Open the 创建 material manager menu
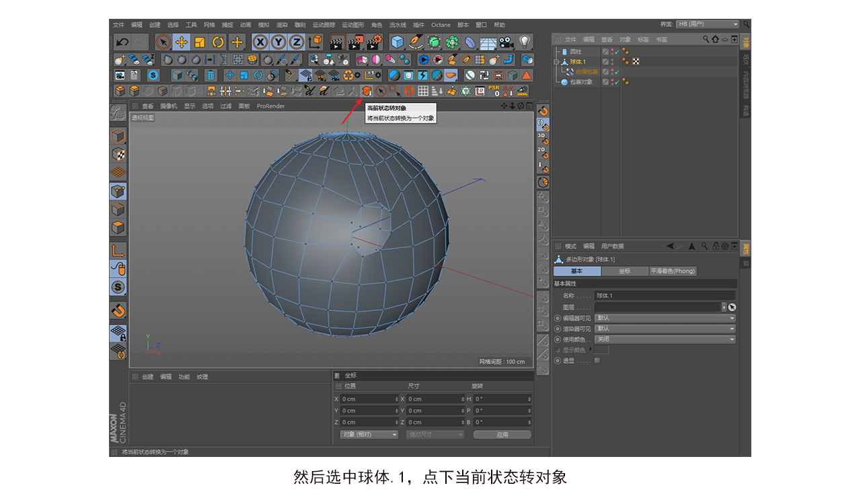 tap(147, 377)
